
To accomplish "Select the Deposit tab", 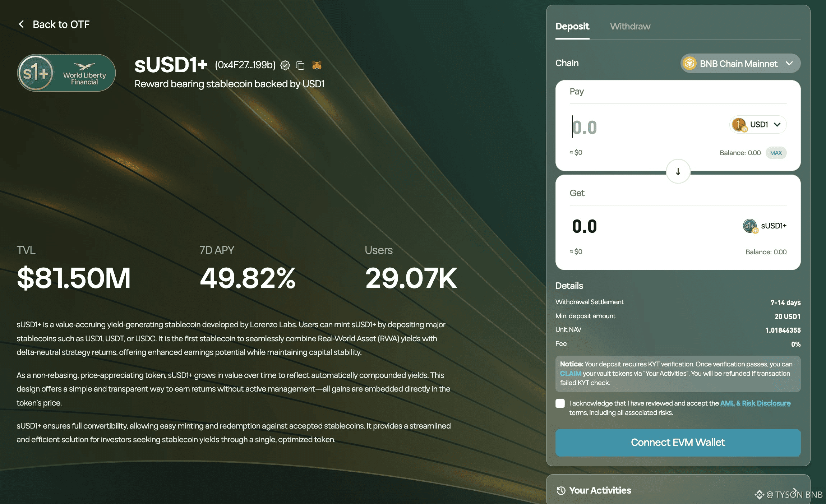I will coord(572,27).
